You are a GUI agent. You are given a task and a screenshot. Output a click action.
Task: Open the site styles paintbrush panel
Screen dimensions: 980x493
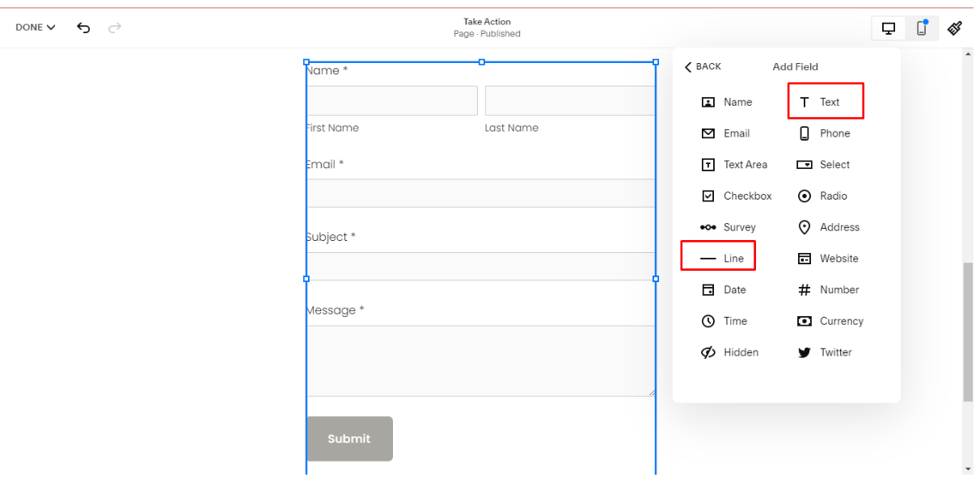pyautogui.click(x=954, y=27)
